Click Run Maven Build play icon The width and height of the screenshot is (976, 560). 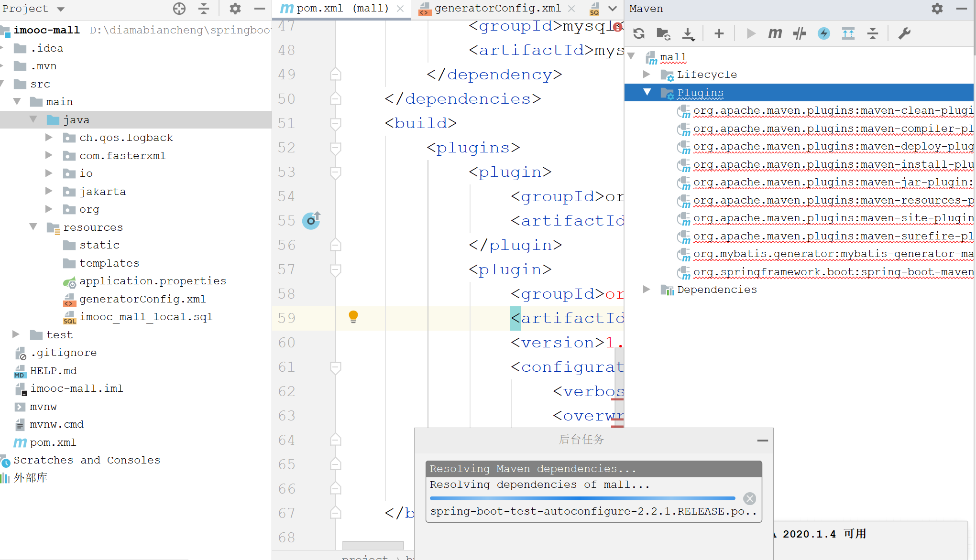(x=751, y=33)
